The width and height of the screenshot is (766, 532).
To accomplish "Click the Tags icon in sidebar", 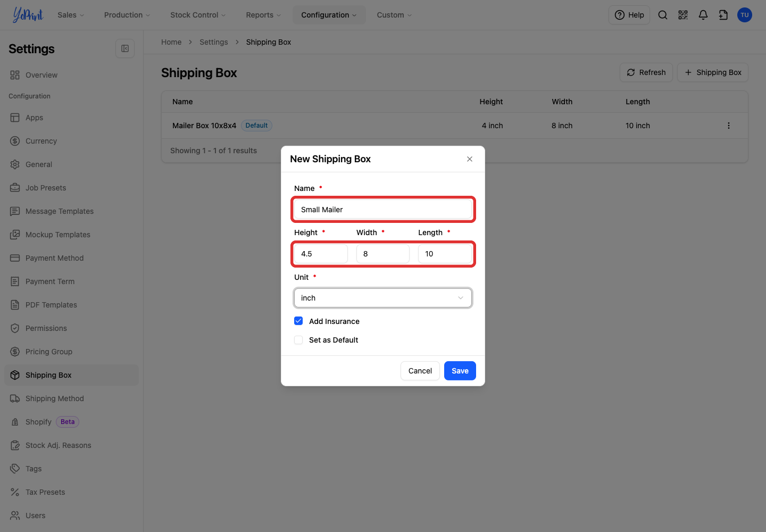I will (15, 469).
